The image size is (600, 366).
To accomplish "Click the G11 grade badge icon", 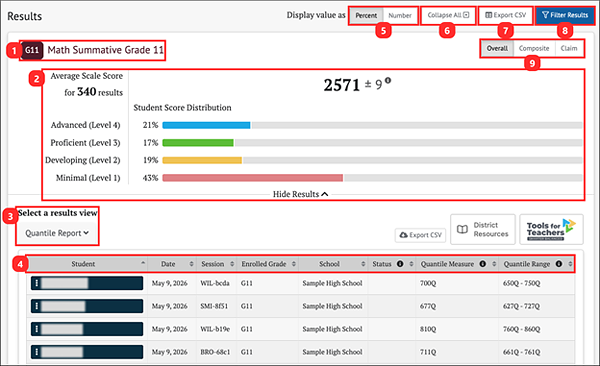I will [x=32, y=50].
